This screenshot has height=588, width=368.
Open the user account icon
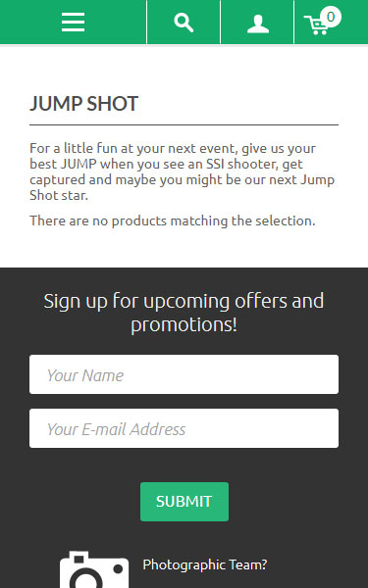[258, 24]
